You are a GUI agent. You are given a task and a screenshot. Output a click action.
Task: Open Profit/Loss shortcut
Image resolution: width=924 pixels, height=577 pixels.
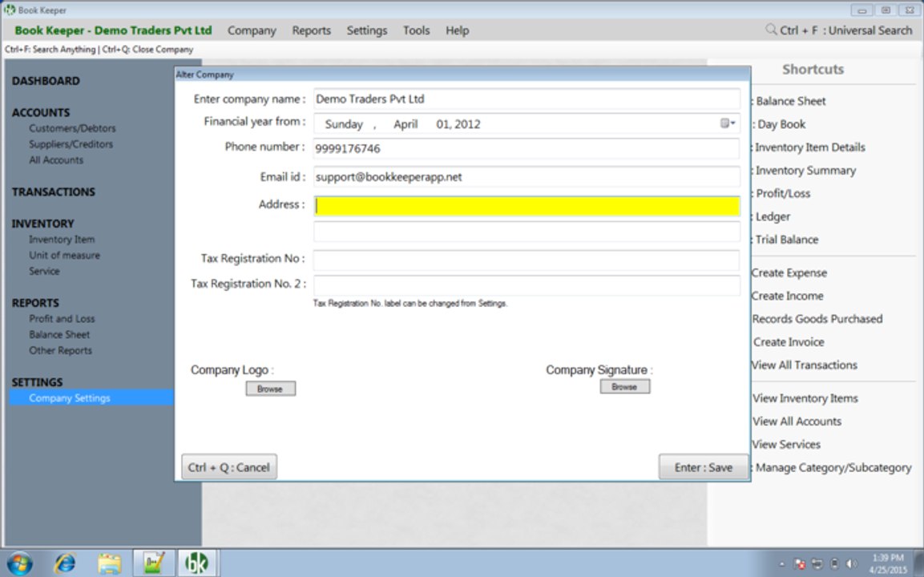tap(783, 193)
